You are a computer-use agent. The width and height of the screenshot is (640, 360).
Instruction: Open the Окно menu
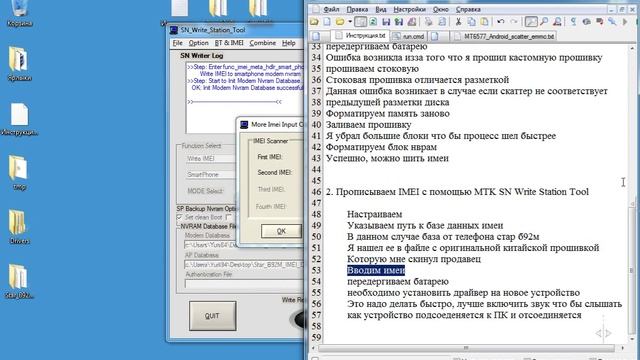(441, 9)
